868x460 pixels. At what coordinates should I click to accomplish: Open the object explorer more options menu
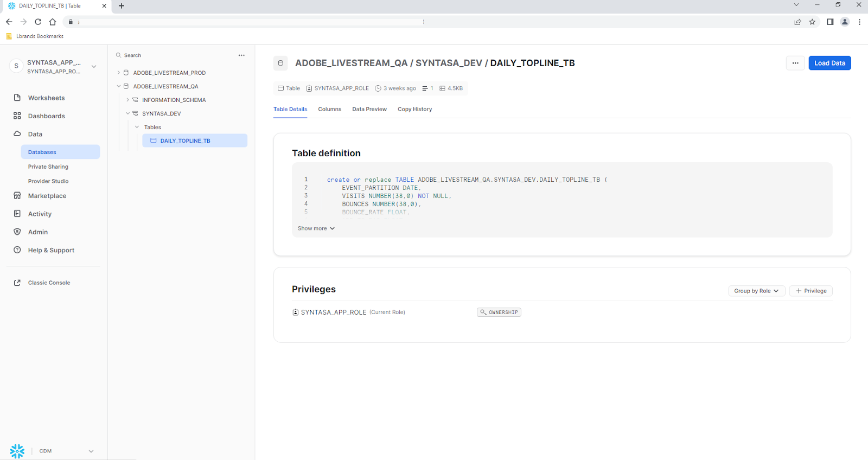(x=241, y=55)
